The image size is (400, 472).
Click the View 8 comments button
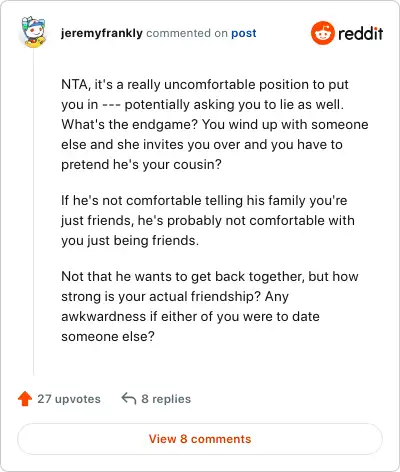200,439
